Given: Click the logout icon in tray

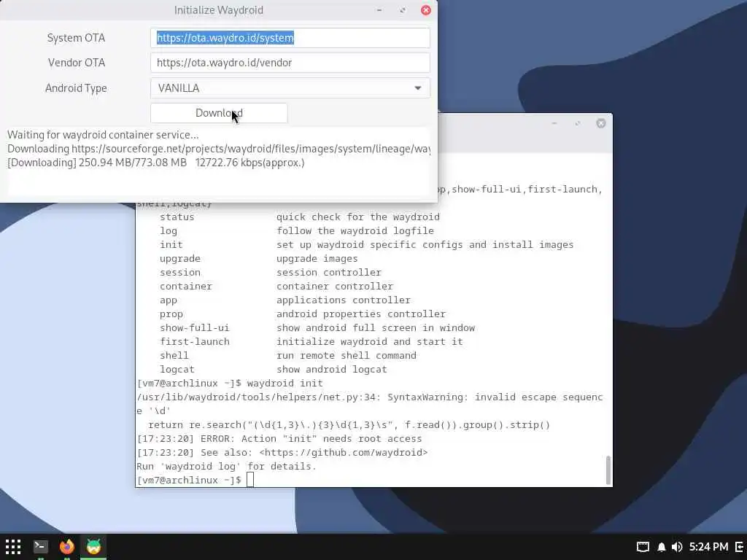Looking at the screenshot, I should 740,547.
